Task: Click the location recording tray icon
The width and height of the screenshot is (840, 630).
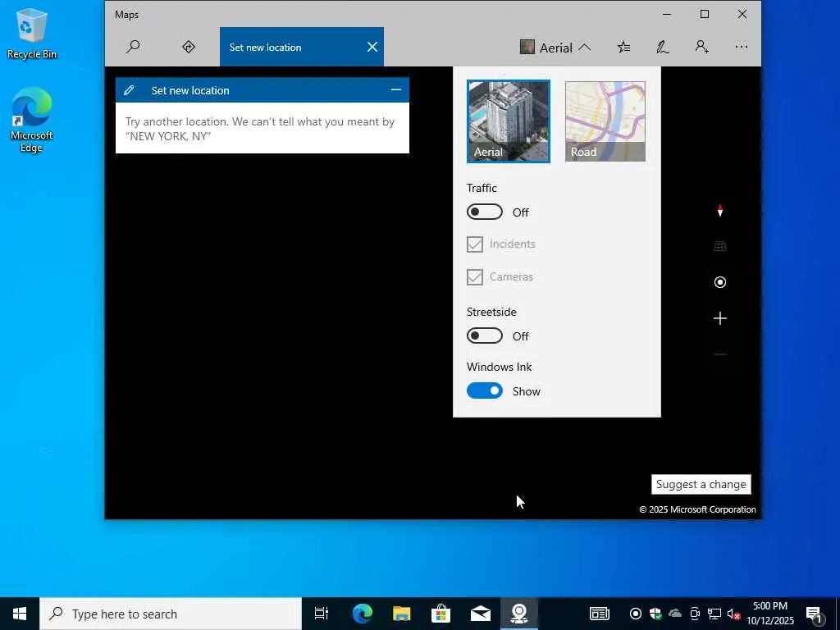Action: point(636,614)
